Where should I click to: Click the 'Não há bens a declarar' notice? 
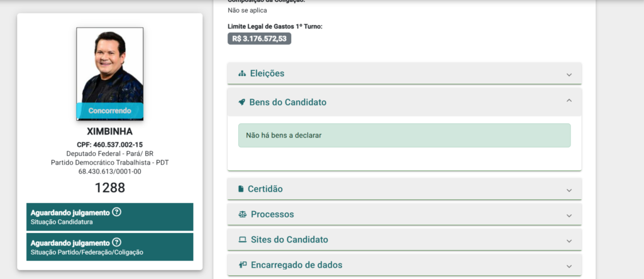tap(404, 135)
